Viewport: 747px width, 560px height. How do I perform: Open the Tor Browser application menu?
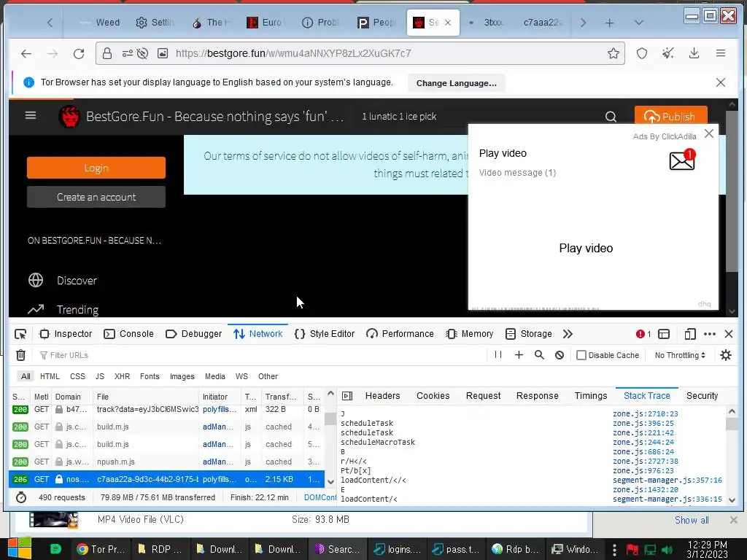720,53
